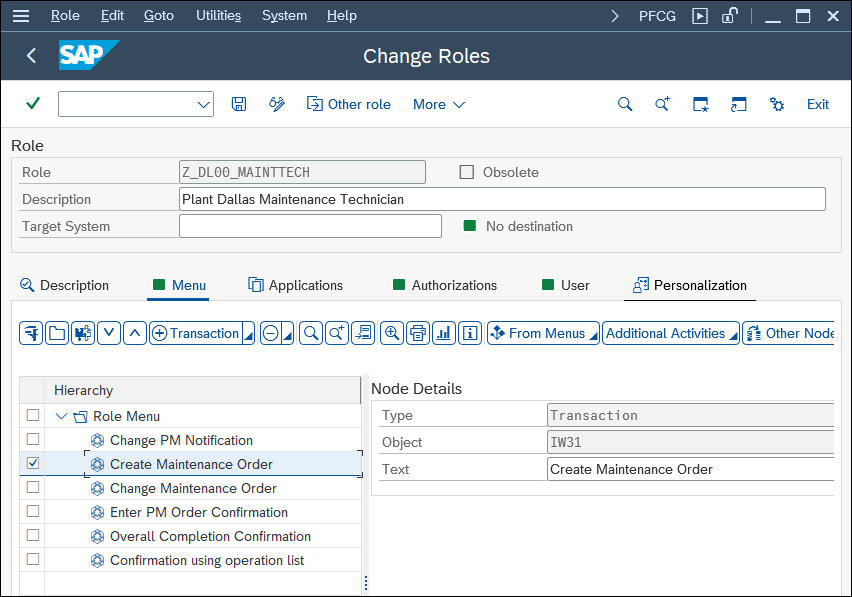Open the command field dropdown arrow
Image resolution: width=852 pixels, height=597 pixels.
(x=203, y=104)
